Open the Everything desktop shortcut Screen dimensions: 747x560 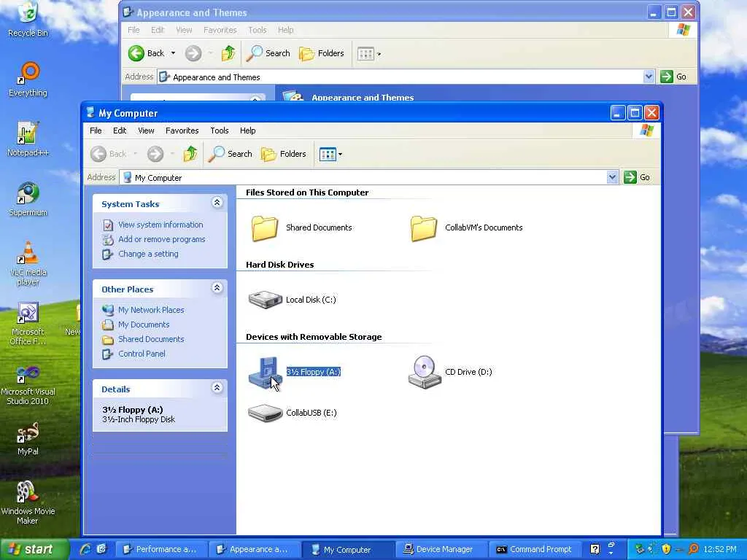28,80
